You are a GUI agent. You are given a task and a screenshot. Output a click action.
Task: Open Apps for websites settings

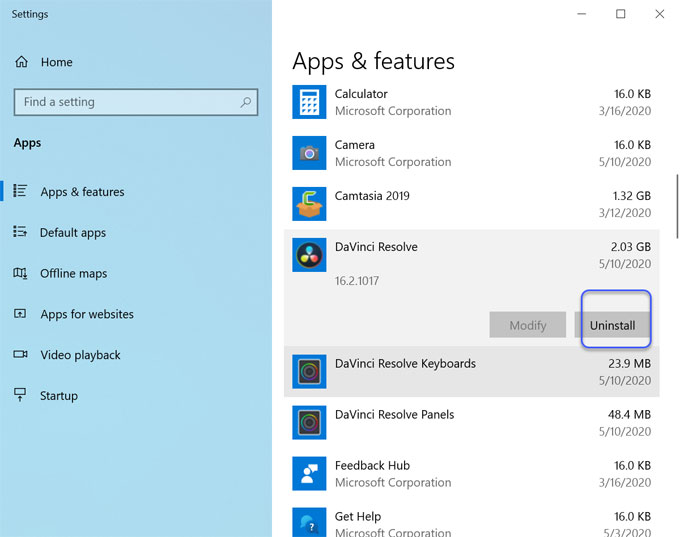87,314
